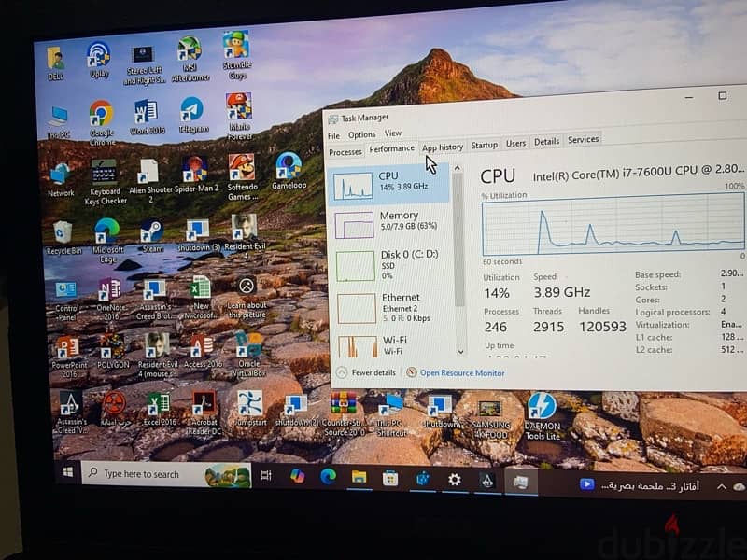Click sidebar scrollbar up arrow

tap(458, 168)
